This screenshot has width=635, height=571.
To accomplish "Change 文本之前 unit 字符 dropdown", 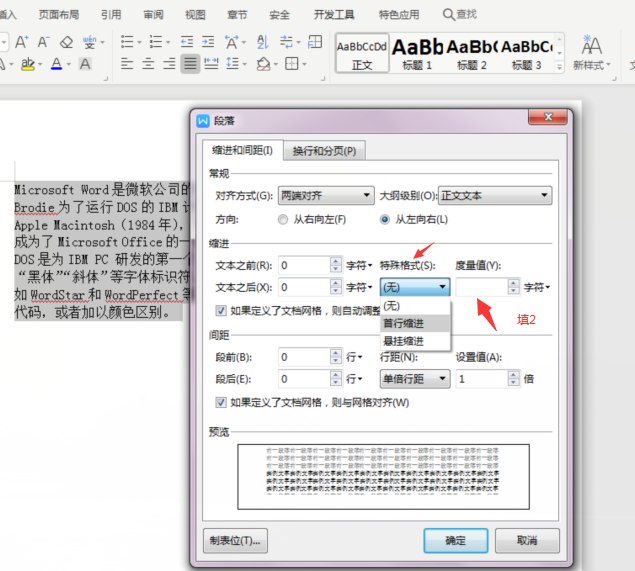I will pos(359,265).
